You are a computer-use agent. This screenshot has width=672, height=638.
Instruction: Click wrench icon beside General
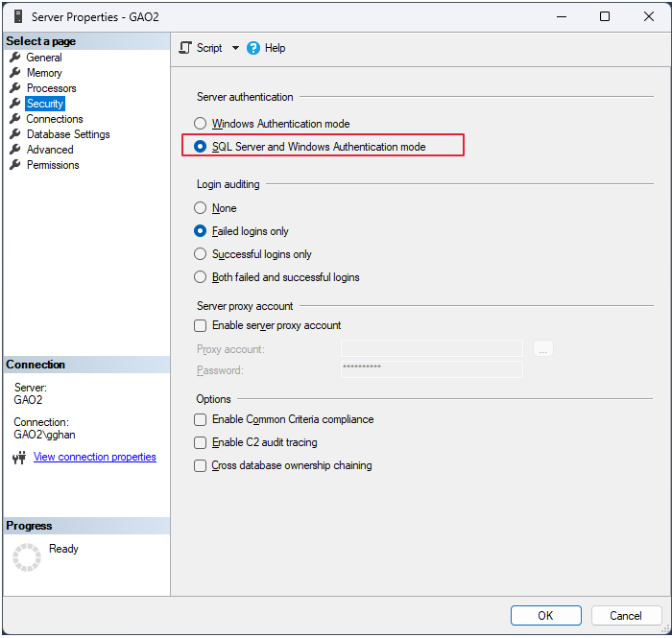coord(15,57)
